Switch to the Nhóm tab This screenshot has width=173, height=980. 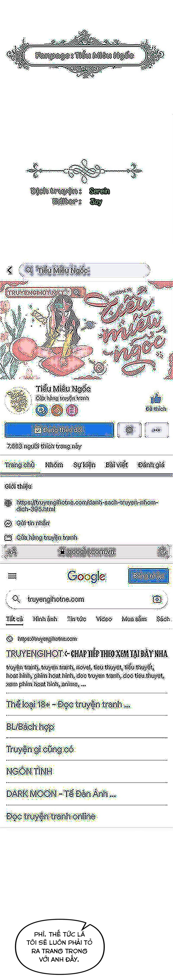[x=54, y=465]
